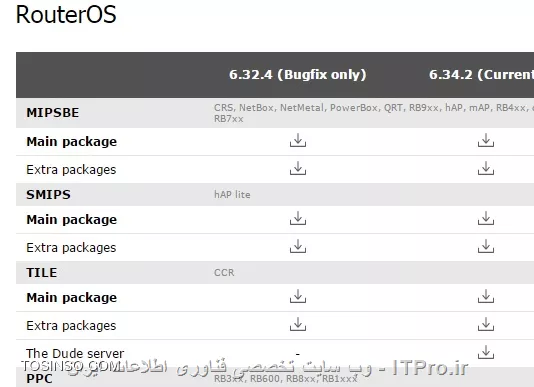Select the TILE architecture row
Viewport: 534px width, 387px height.
pyautogui.click(x=275, y=273)
